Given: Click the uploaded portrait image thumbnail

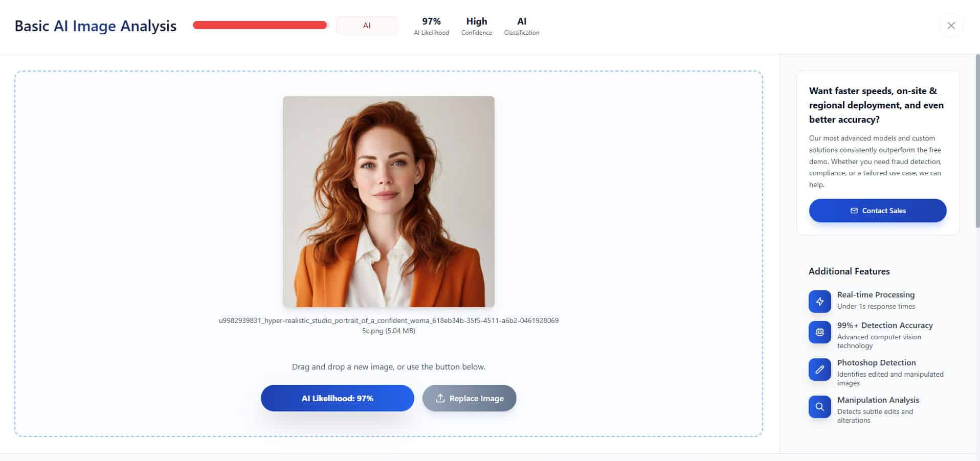Looking at the screenshot, I should coord(388,201).
